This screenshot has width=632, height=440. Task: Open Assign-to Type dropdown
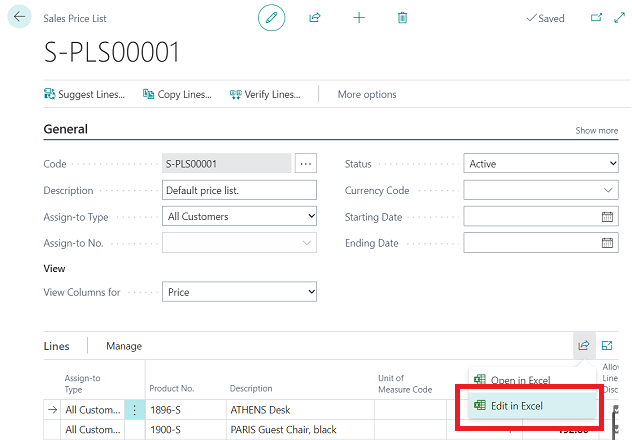(239, 216)
